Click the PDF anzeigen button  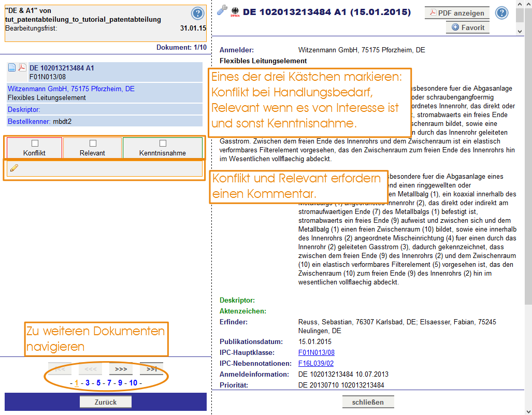click(457, 13)
